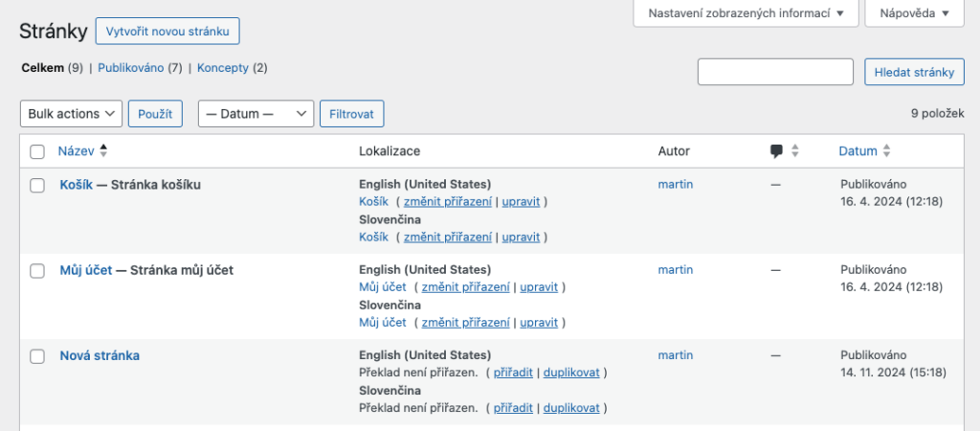This screenshot has width=980, height=431.
Task: Select the Můj účet page checkbox
Action: 37,271
